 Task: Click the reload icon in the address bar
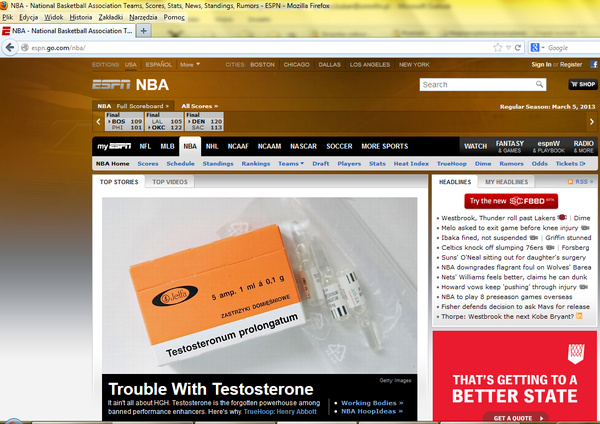519,47
